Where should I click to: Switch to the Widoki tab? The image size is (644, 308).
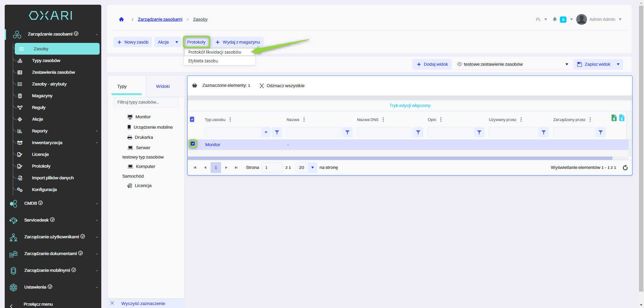pos(163,86)
